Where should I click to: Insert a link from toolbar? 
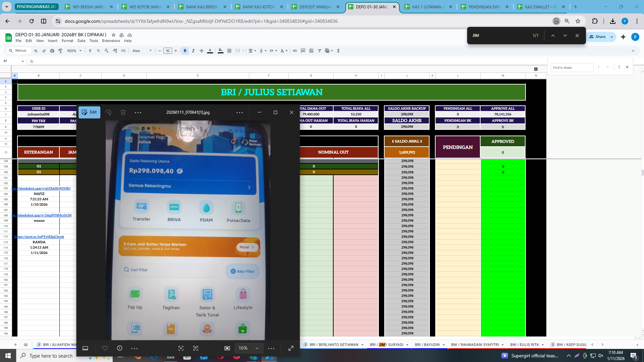295,51
